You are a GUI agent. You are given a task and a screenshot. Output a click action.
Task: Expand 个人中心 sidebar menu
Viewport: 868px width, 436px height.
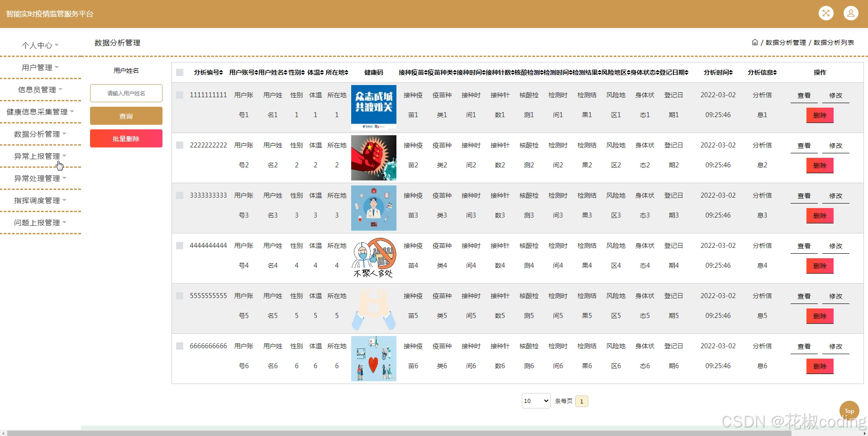(x=40, y=45)
